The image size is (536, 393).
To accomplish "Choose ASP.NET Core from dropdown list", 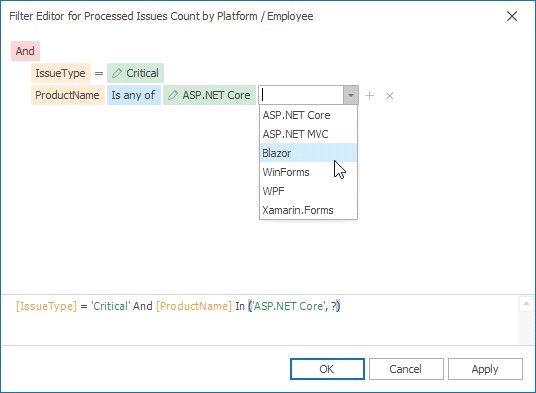I will [x=308, y=115].
